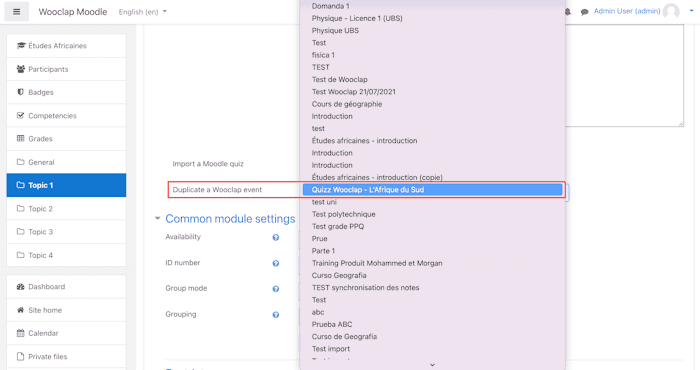Show help for Grouping

[x=276, y=315]
